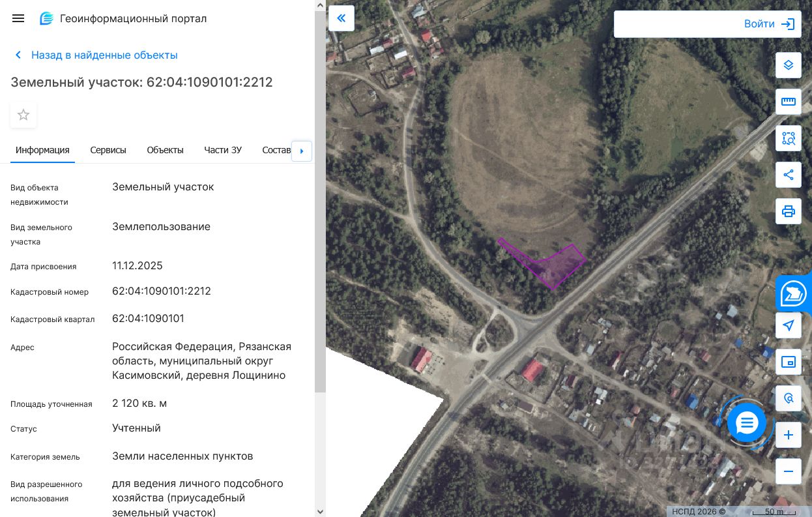The width and height of the screenshot is (812, 517).
Task: Click the scrollbar up arrow
Action: click(x=320, y=5)
